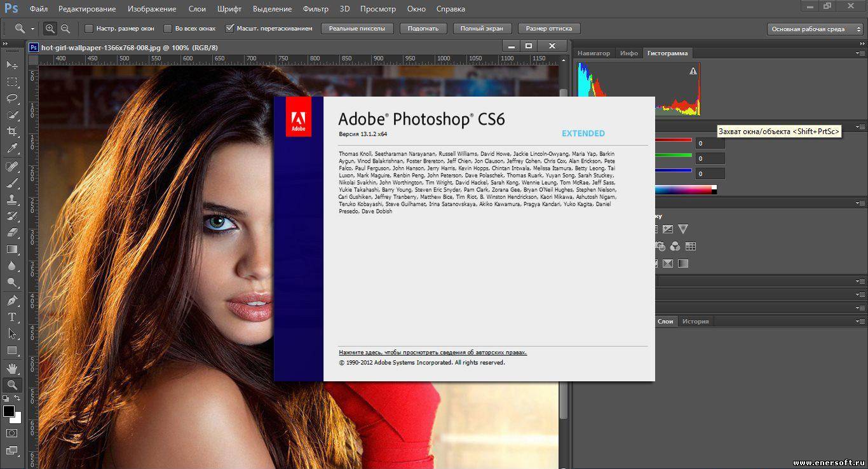Click the copyright info link in About dialog
The image size is (868, 469).
433,352
